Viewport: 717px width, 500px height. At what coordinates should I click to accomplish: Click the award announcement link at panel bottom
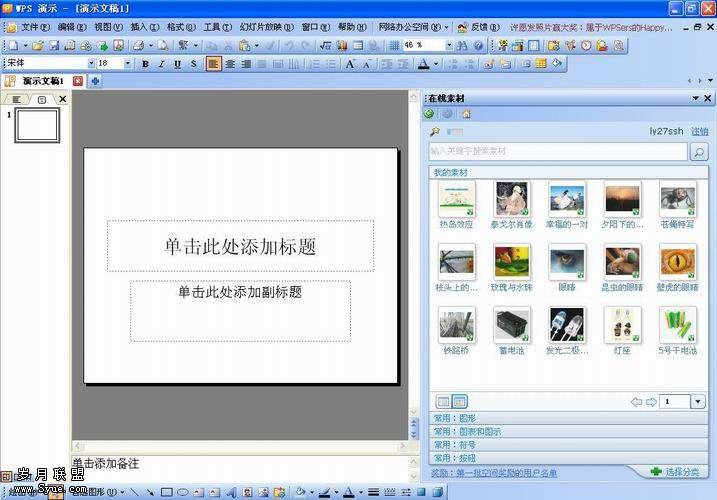click(494, 473)
